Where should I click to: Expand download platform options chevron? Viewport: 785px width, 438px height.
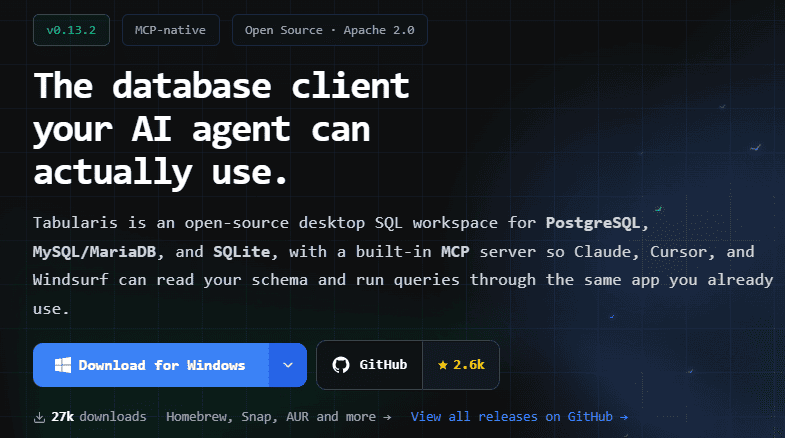click(288, 365)
